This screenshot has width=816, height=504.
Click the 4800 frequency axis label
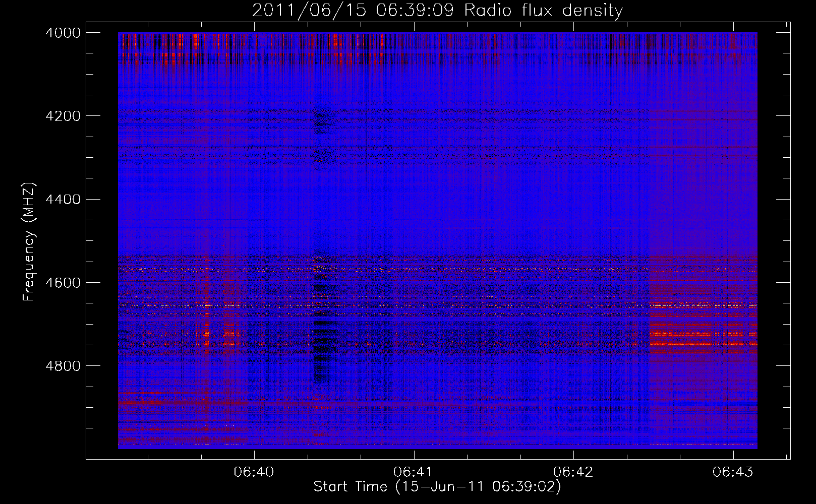pyautogui.click(x=63, y=366)
